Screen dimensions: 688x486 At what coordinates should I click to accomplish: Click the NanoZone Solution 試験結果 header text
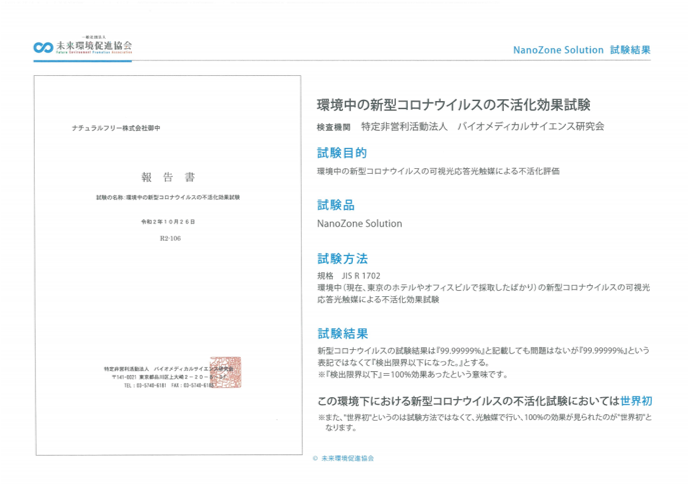click(582, 50)
